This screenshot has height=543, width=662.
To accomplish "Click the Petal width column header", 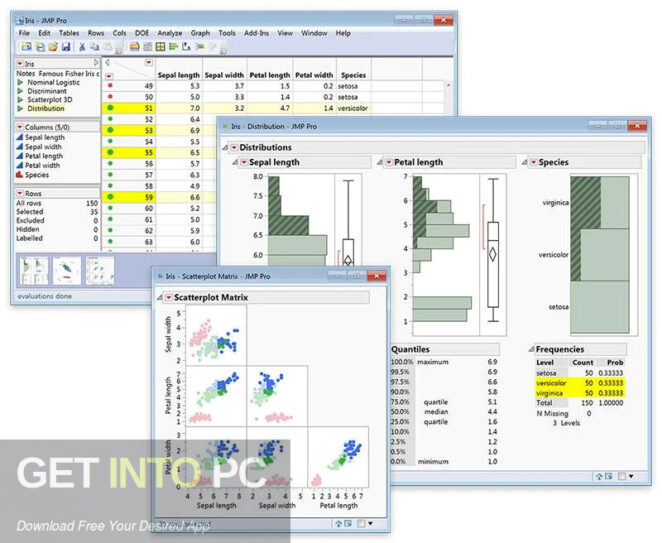I will [314, 75].
